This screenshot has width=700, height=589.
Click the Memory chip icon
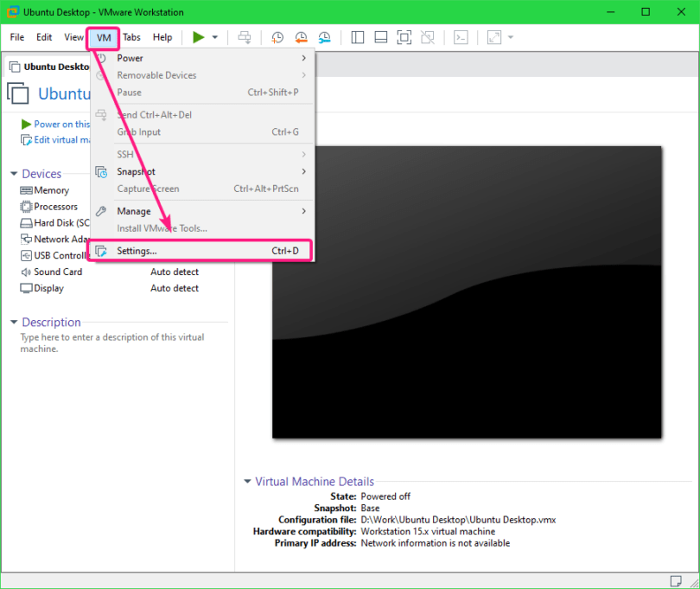26,190
